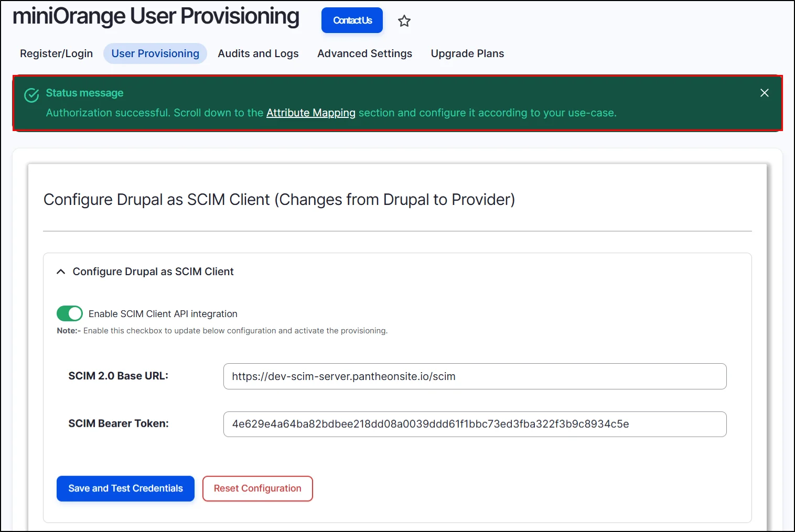Focus the SCIM 2.0 Base URL field
This screenshot has width=795, height=532.
tap(475, 376)
